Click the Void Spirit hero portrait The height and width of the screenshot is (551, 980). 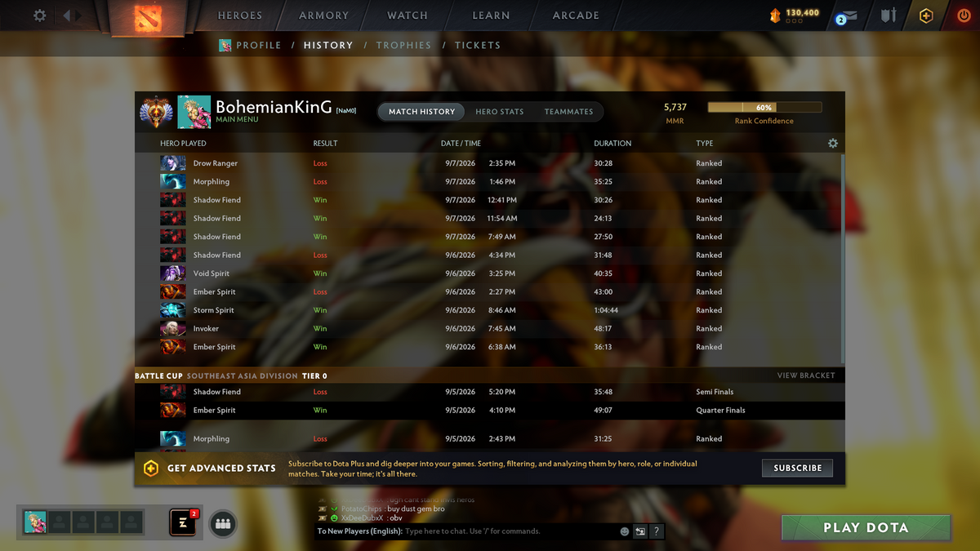pyautogui.click(x=173, y=273)
